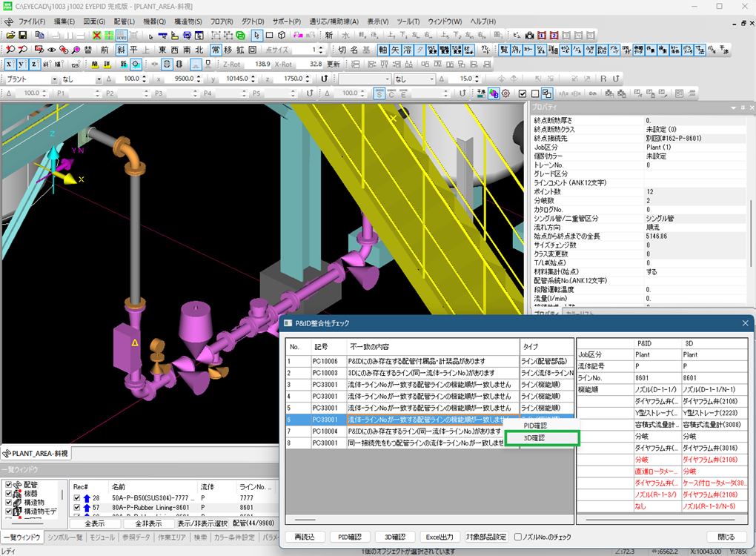This screenshot has height=556, width=756.
Task: Choose the 3D box selection tool
Action: [282, 35]
